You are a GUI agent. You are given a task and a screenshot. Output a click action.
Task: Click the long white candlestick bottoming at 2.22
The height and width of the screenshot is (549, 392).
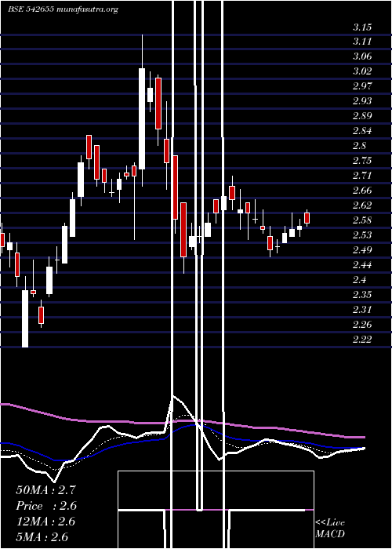coord(25,318)
